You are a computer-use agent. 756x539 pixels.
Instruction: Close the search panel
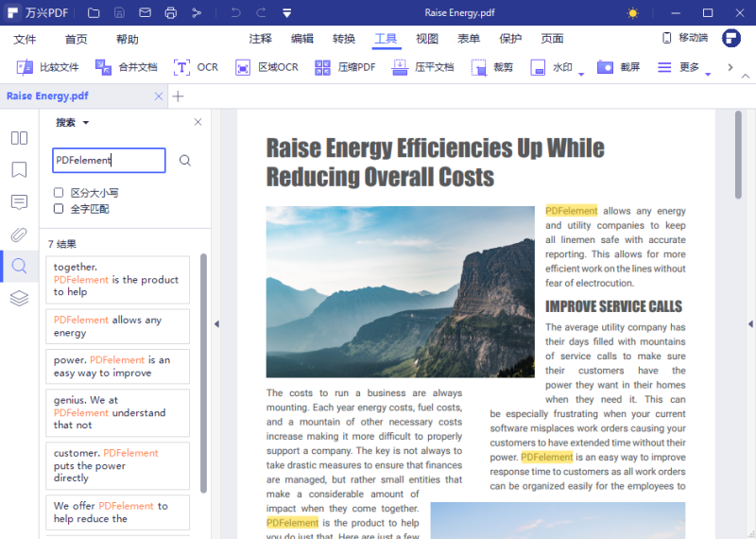(198, 122)
